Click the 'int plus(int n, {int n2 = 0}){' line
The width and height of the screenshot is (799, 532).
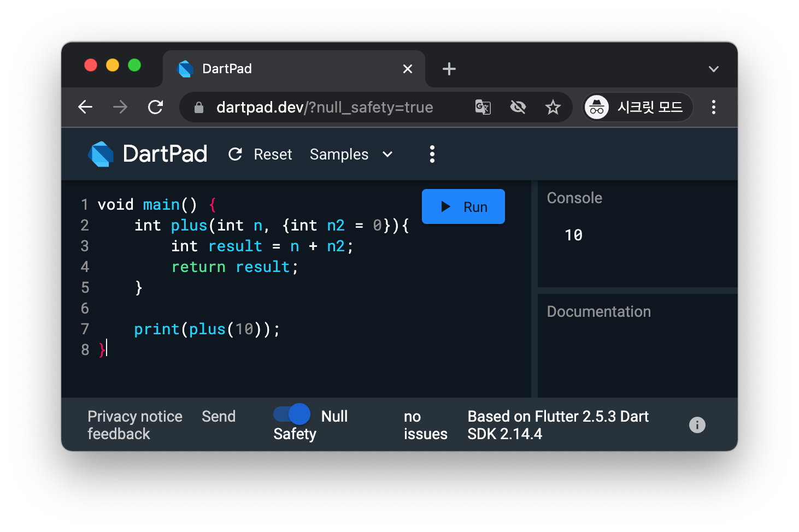[272, 226]
